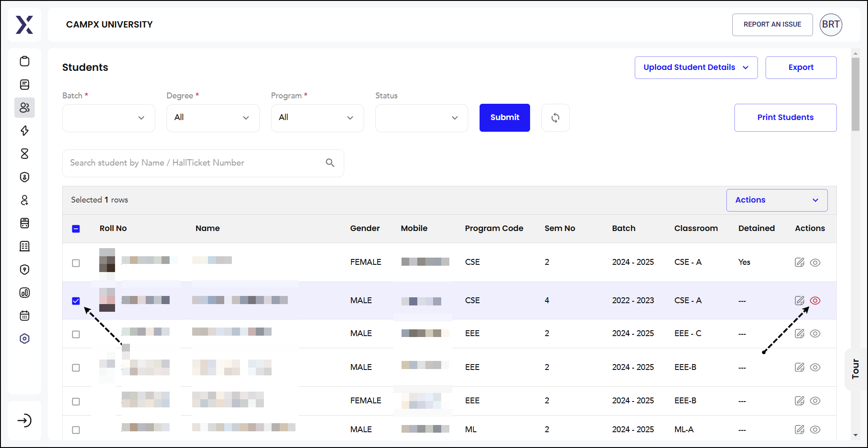
Task: Click the search student input field
Action: (x=203, y=163)
